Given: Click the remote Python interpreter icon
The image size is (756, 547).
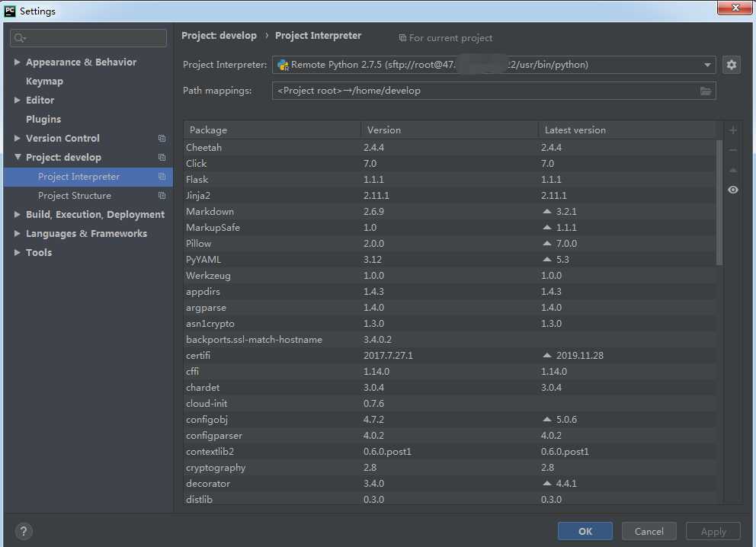Looking at the screenshot, I should [283, 65].
